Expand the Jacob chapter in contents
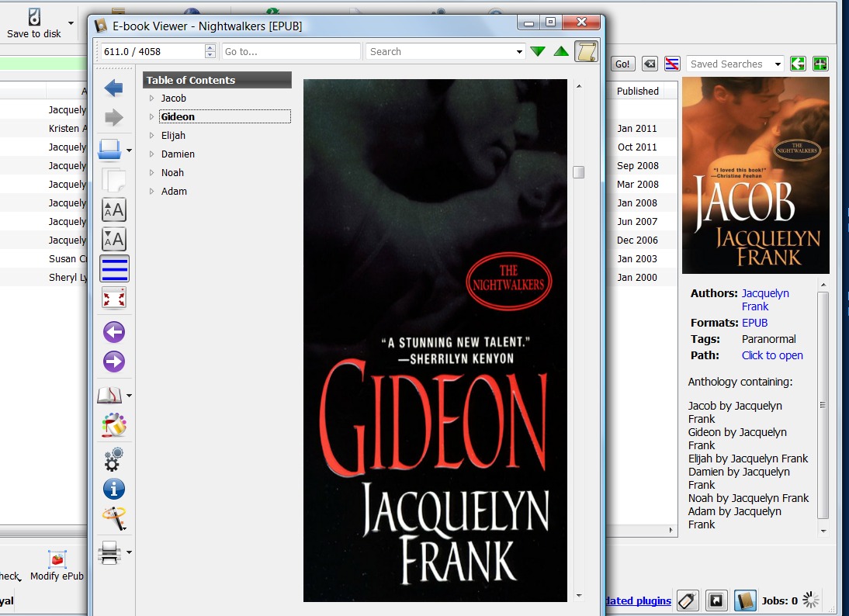Screen dimensions: 849x616 (151, 98)
